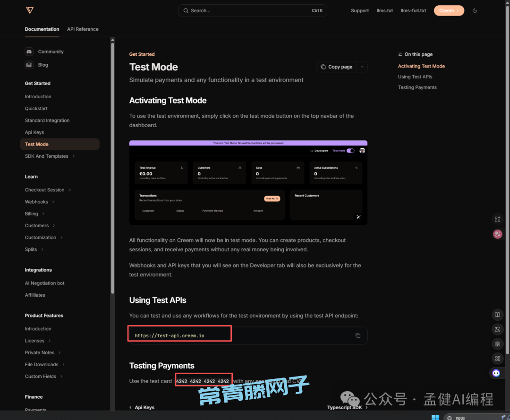Open the Support link in header

click(359, 10)
